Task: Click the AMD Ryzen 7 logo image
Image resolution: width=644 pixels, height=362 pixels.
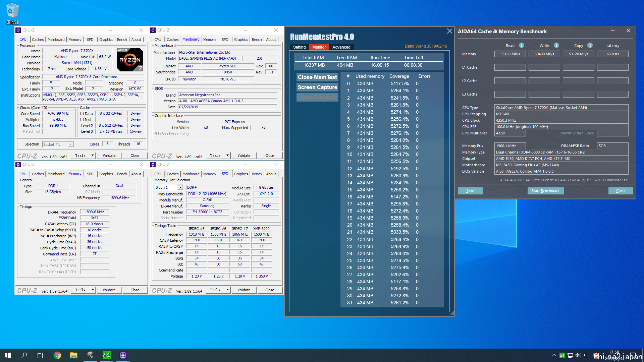Action: click(130, 59)
